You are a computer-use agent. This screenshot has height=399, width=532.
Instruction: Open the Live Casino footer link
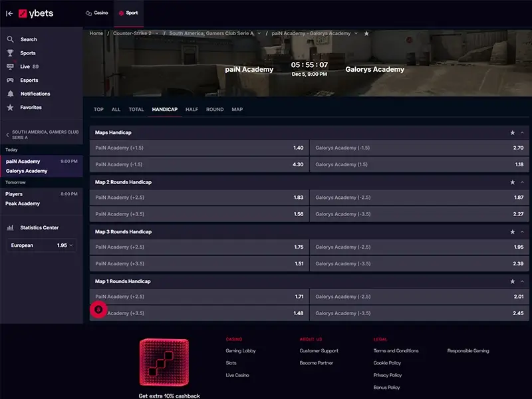point(237,375)
